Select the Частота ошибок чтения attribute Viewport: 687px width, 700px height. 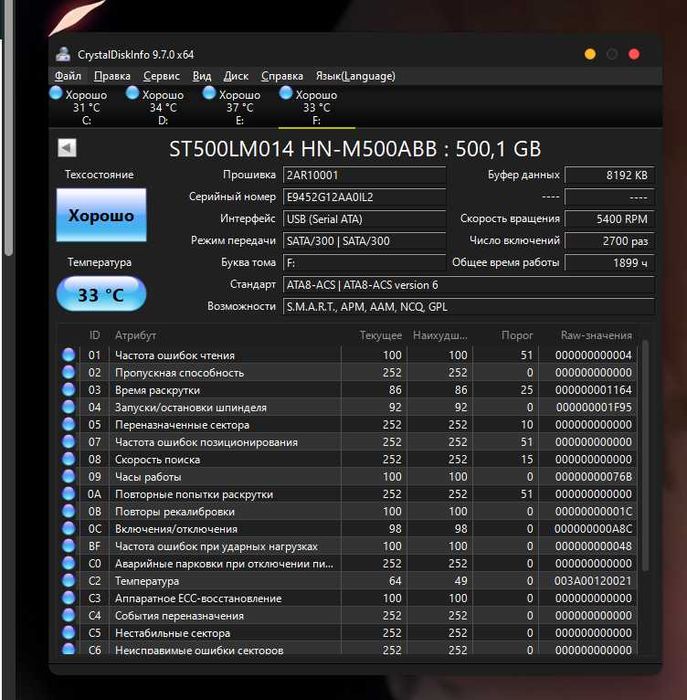(175, 355)
